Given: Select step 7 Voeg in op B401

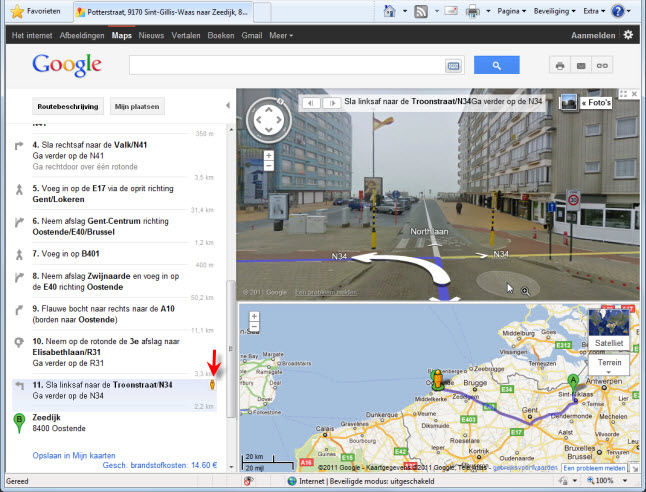Looking at the screenshot, I should pos(115,254).
